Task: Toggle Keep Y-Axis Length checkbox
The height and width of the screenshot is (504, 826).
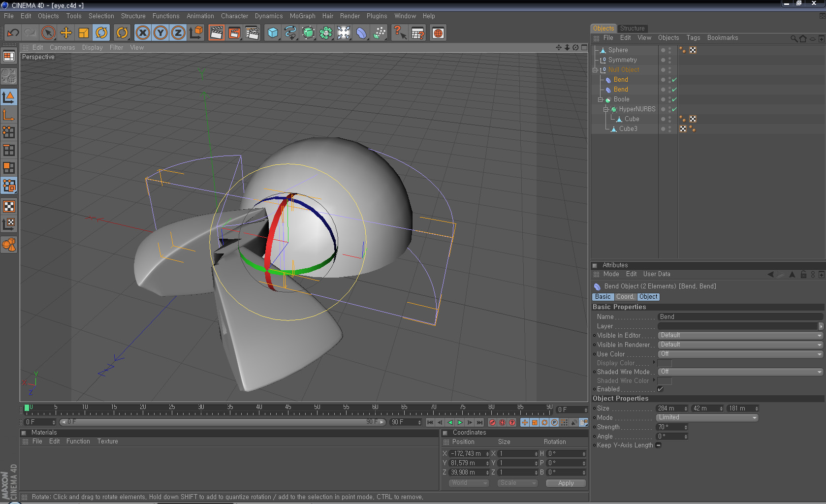Action: click(659, 445)
